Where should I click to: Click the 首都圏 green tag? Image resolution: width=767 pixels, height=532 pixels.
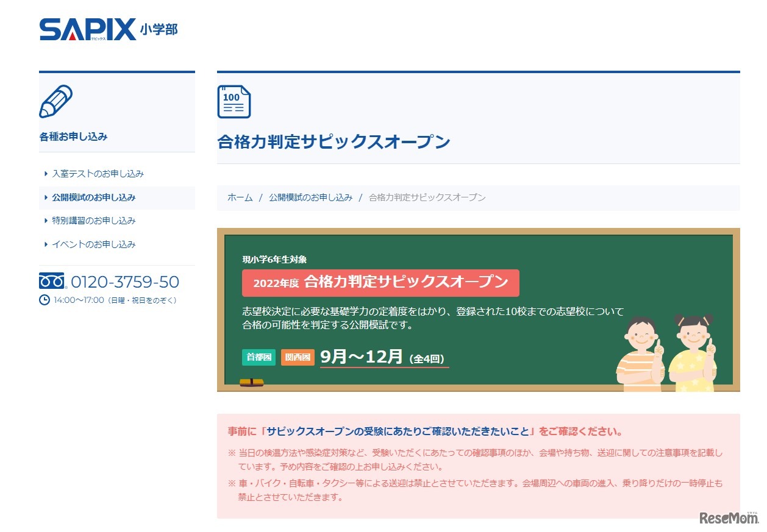pos(259,357)
